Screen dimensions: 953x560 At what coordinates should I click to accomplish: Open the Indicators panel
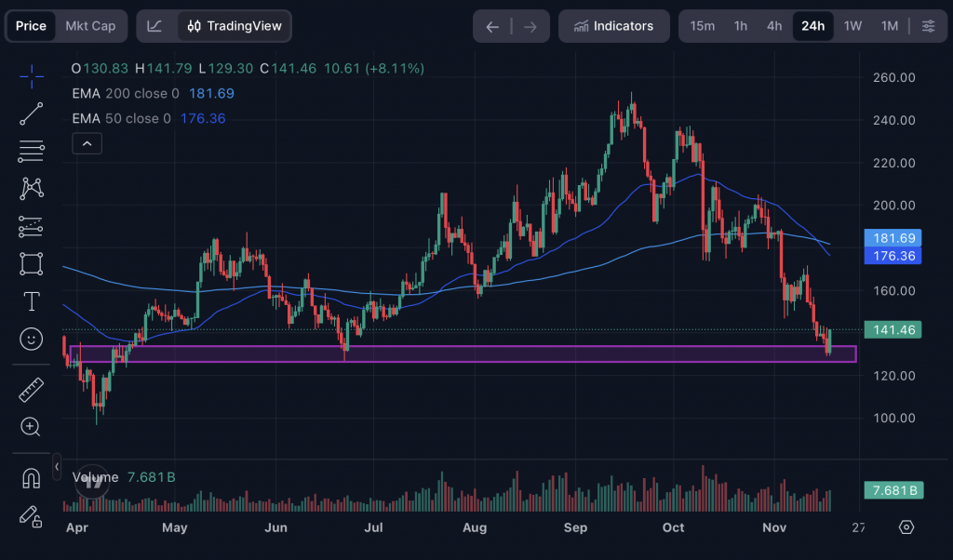pos(613,26)
